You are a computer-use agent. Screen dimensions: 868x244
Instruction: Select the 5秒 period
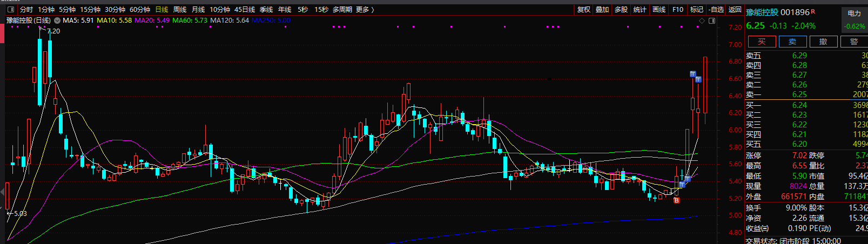(302, 10)
